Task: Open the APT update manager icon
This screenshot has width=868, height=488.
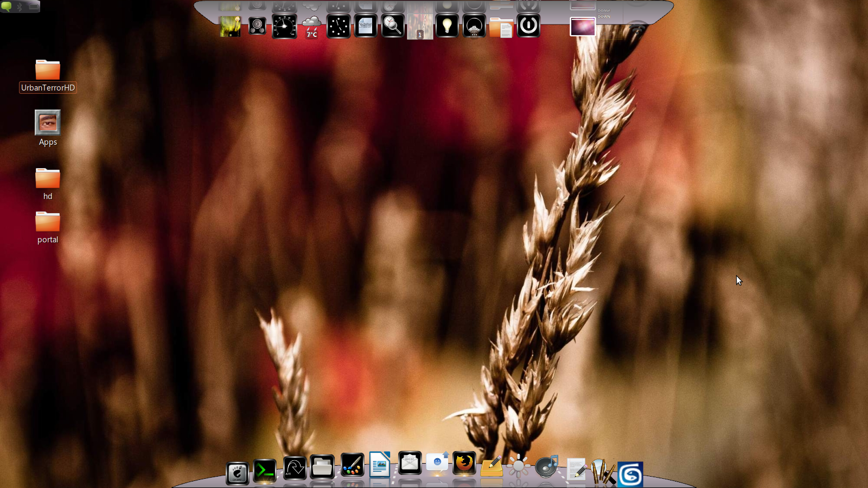Action: (295, 468)
